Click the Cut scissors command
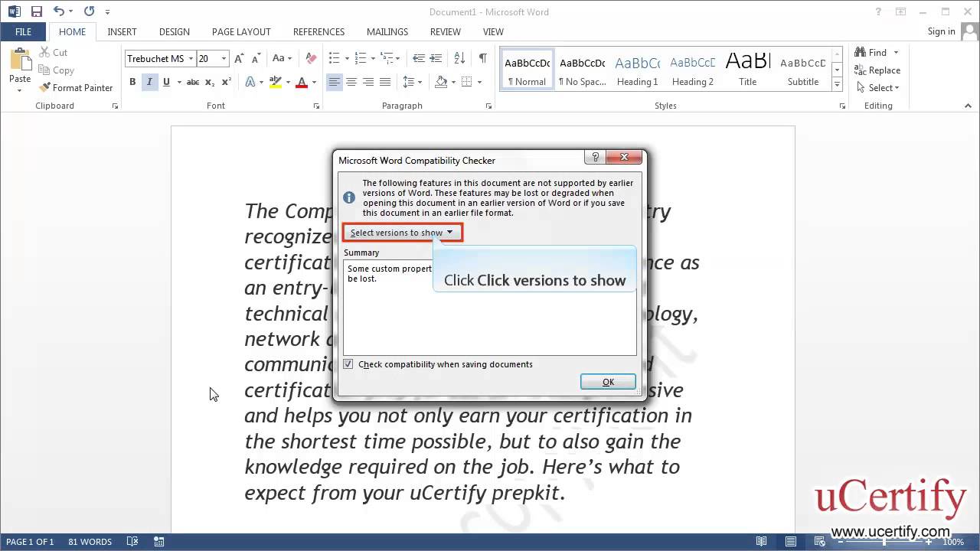The height and width of the screenshot is (551, 980). (x=53, y=52)
